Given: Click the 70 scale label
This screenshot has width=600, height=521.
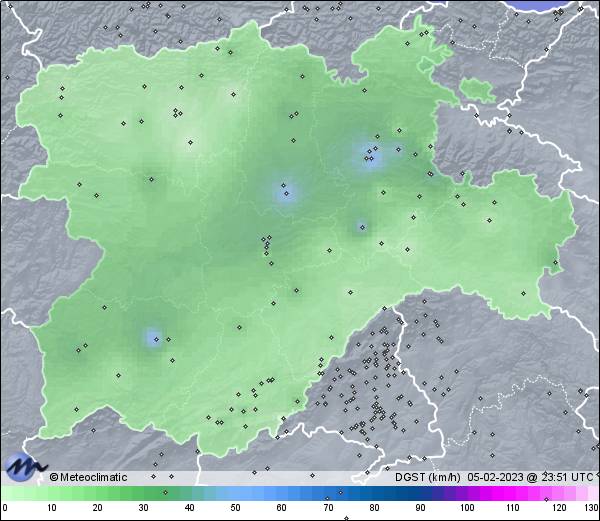Looking at the screenshot, I should tap(328, 508).
